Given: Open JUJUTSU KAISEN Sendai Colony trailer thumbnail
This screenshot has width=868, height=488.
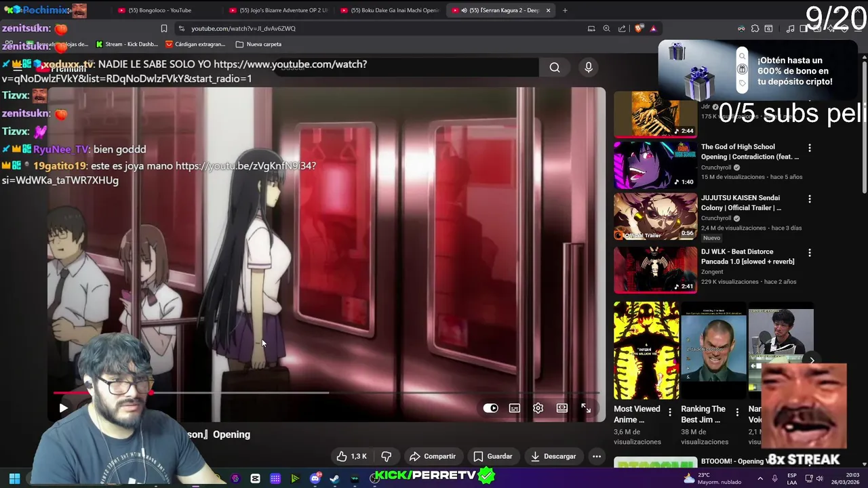Looking at the screenshot, I should point(655,217).
